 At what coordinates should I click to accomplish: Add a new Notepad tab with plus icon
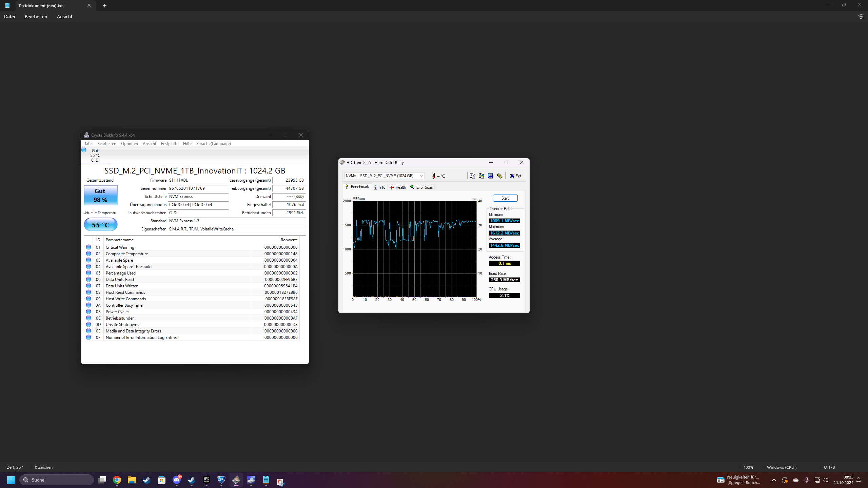[104, 5]
